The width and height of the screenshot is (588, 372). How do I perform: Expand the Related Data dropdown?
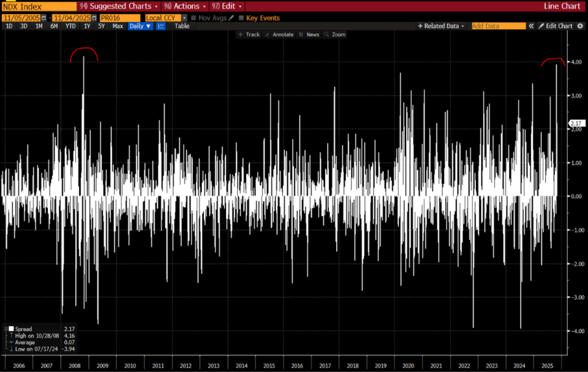tap(441, 26)
